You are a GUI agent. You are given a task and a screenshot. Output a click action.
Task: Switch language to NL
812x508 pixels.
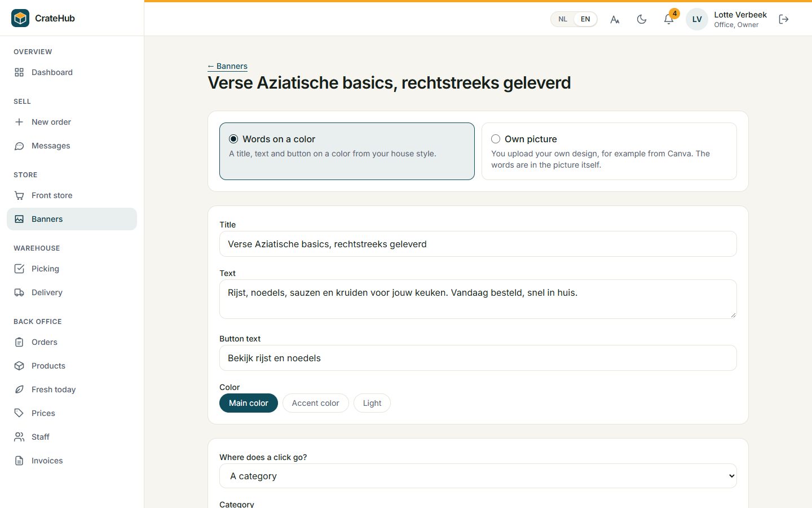(x=563, y=19)
